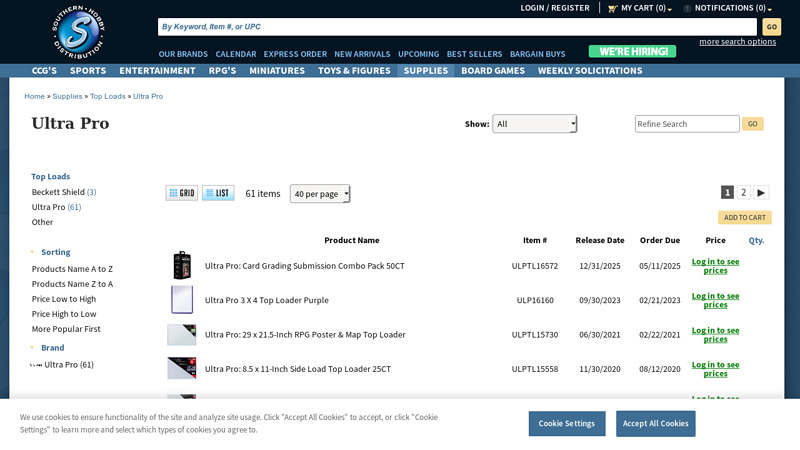Click the ADD TO CART button

click(745, 217)
